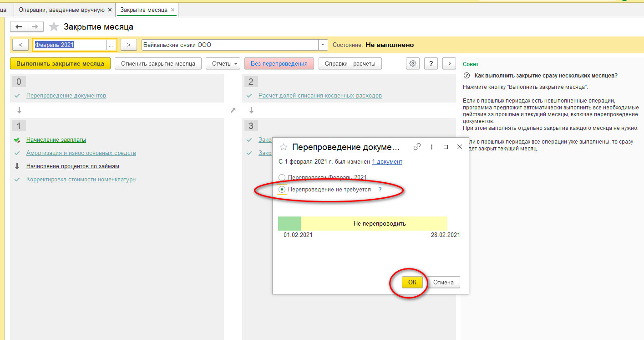
Task: Click the Февраль 2021 period field
Action: [x=69, y=45]
